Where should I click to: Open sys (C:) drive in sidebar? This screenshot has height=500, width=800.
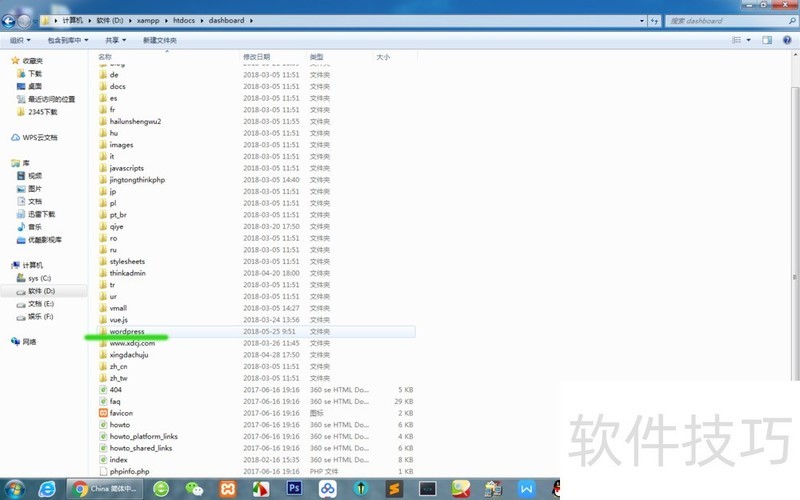point(34,278)
